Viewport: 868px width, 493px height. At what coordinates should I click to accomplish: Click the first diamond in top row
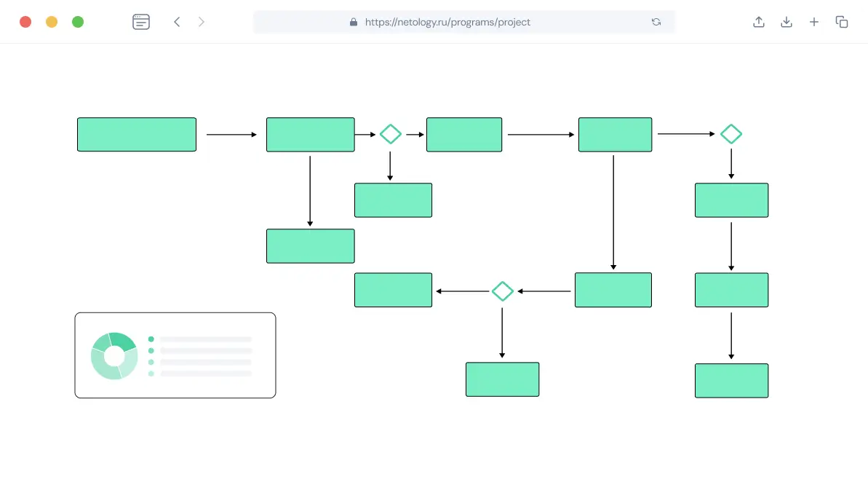(391, 134)
